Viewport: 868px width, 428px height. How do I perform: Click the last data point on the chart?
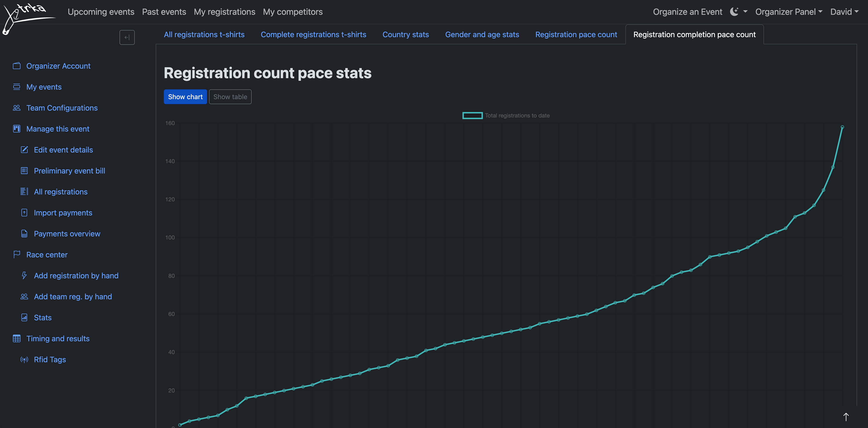pyautogui.click(x=842, y=127)
